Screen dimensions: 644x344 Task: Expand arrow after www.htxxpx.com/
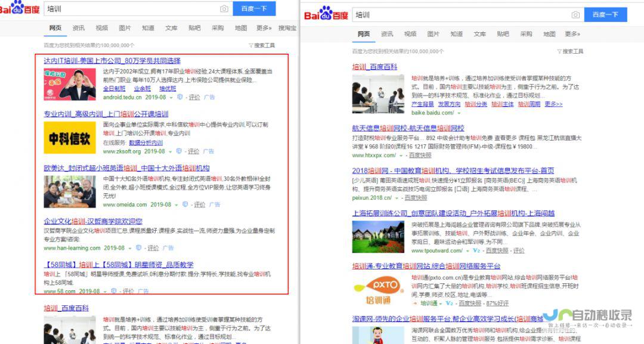pyautogui.click(x=401, y=156)
